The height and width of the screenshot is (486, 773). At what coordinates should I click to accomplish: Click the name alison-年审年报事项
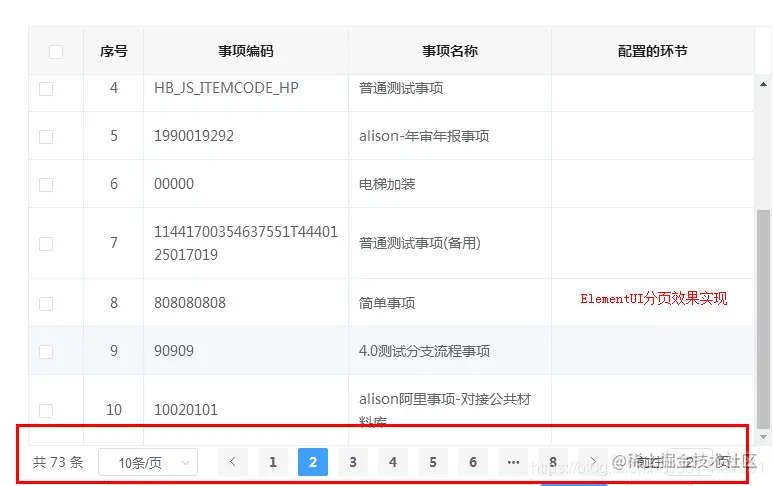pos(424,136)
